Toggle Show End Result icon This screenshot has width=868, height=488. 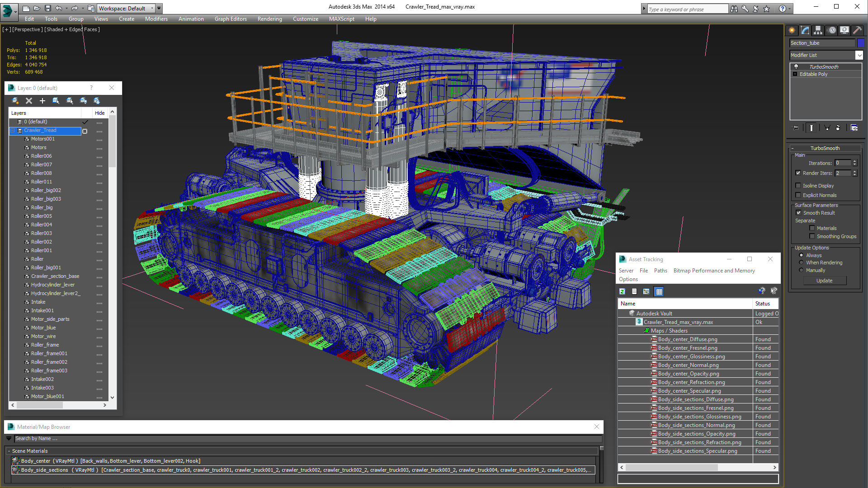811,128
